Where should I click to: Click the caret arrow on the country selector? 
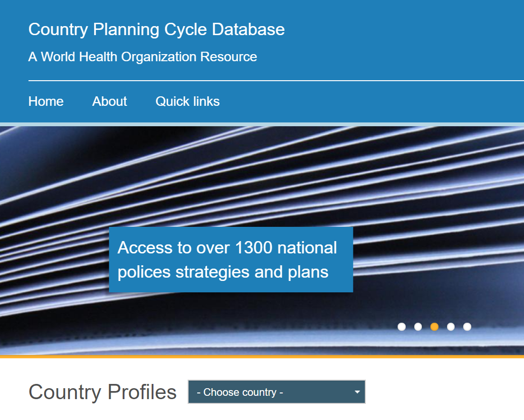pyautogui.click(x=356, y=392)
